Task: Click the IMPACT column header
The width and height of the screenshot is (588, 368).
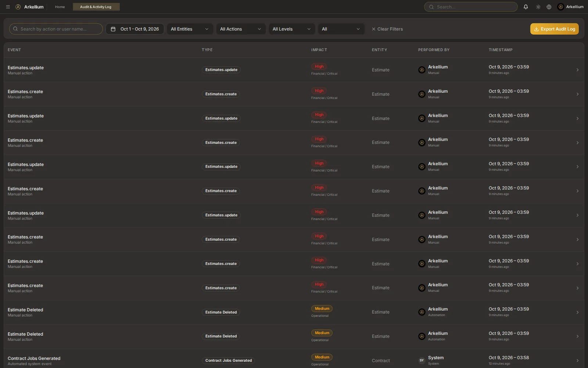Action: coord(319,50)
